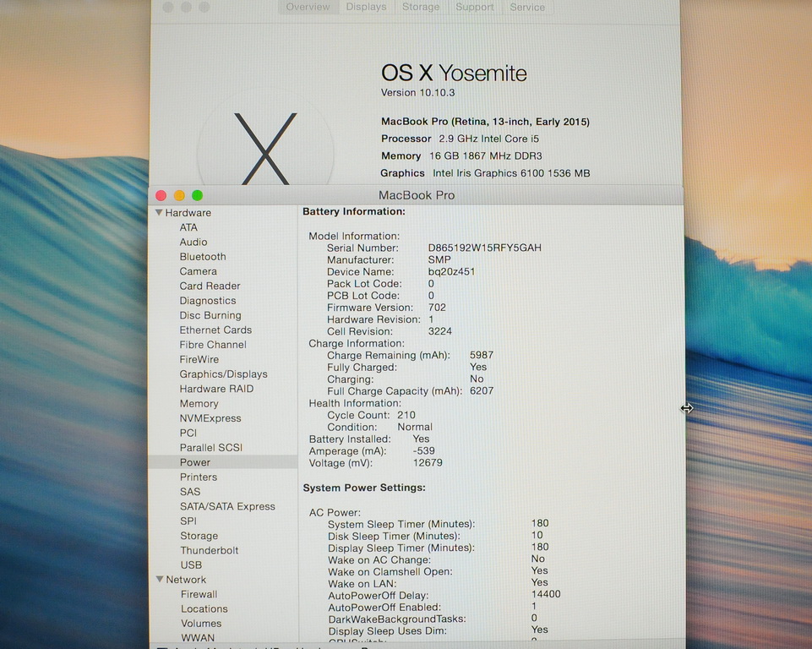
Task: Click the Charge Remaining value 5987
Action: coord(482,355)
